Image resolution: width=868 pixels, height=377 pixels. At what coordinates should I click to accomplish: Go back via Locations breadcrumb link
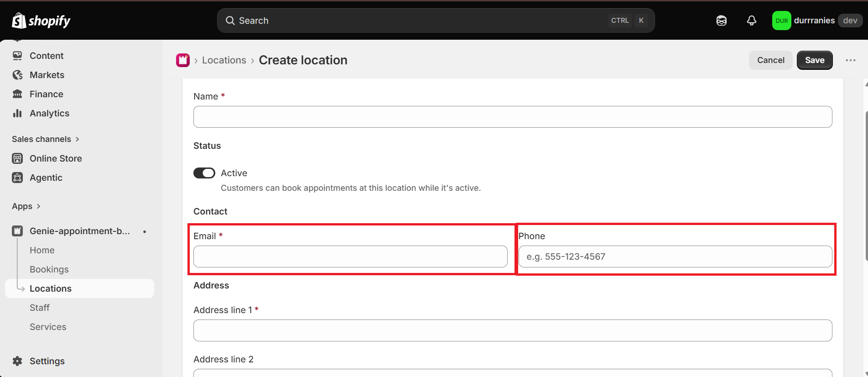tap(224, 60)
